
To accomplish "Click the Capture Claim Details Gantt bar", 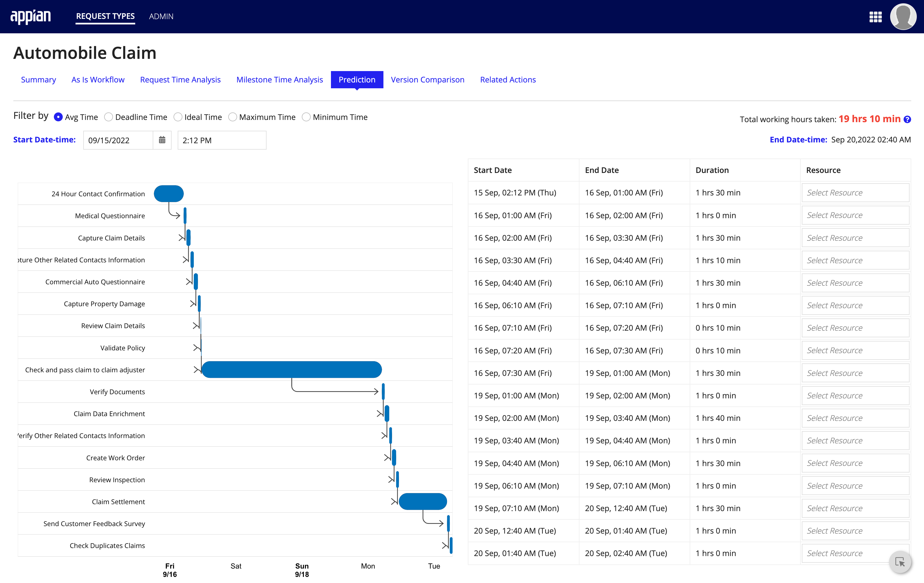I will pyautogui.click(x=189, y=238).
